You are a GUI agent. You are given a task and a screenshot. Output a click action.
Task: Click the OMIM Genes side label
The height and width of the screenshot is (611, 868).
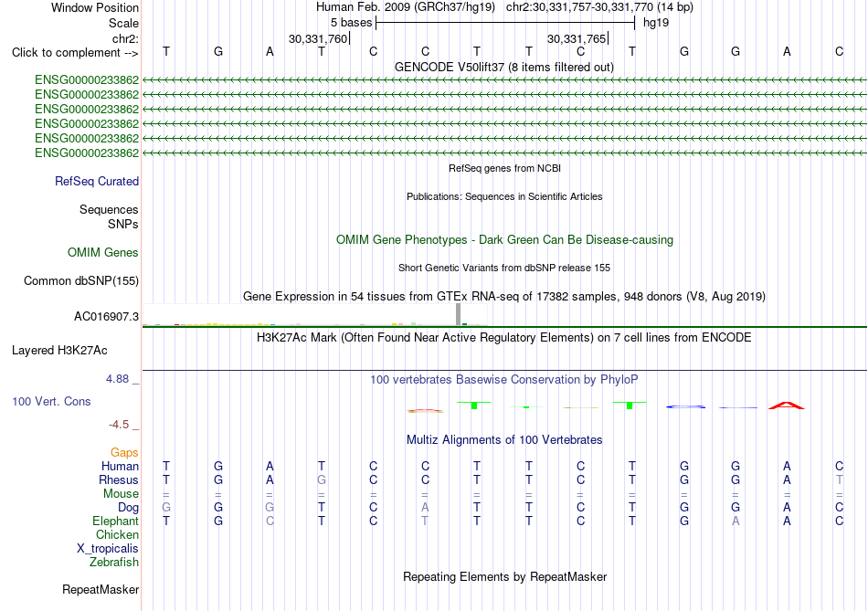pyautogui.click(x=103, y=252)
